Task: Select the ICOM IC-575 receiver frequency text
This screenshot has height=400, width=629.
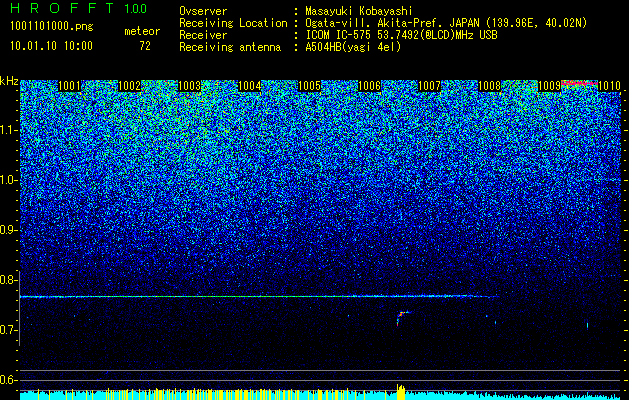Action: tap(401, 35)
